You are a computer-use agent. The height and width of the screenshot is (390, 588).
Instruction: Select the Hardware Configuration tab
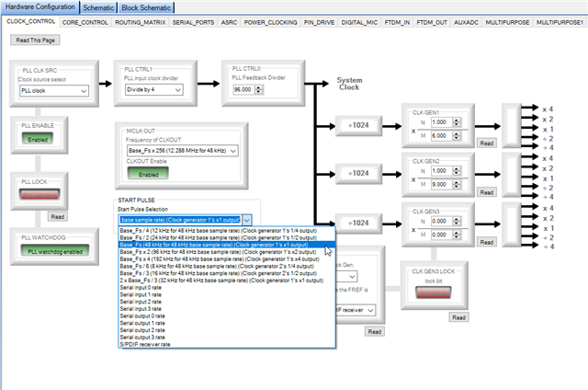tap(40, 6)
